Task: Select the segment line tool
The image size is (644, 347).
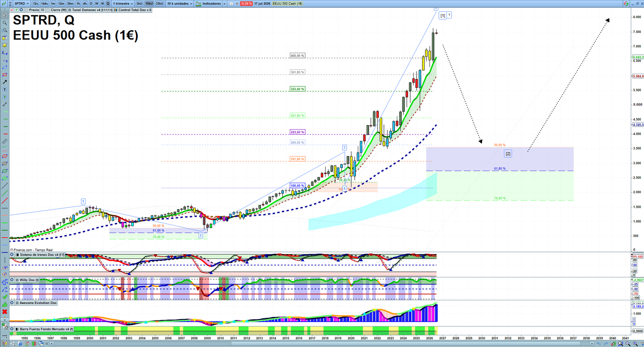Action: [x=4, y=104]
